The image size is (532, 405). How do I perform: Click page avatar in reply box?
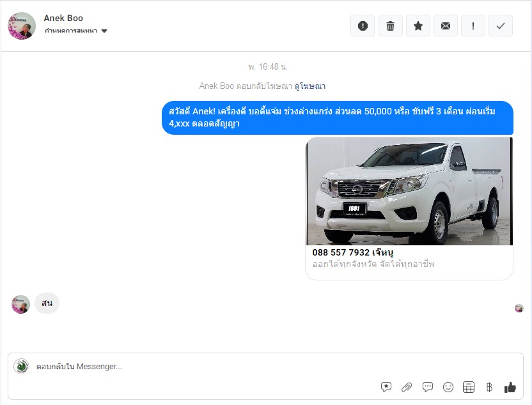coord(21,367)
